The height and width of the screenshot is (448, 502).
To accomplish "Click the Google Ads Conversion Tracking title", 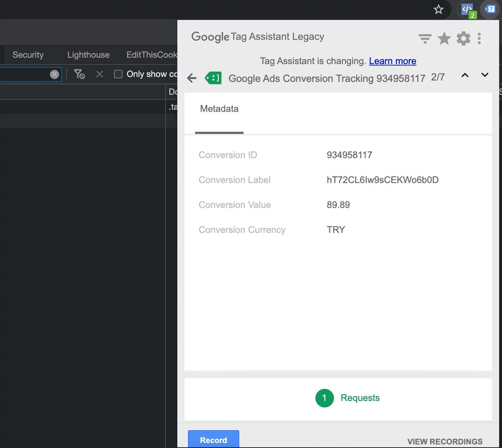I will click(327, 78).
